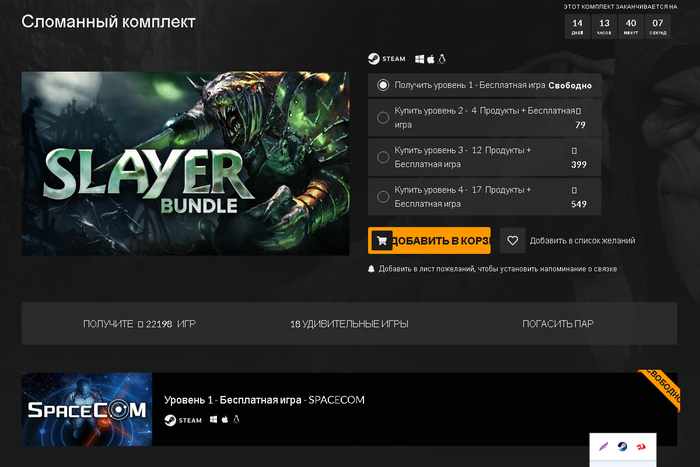This screenshot has height=467, width=700.
Task: Click the Добавить в список желаний link
Action: point(582,240)
